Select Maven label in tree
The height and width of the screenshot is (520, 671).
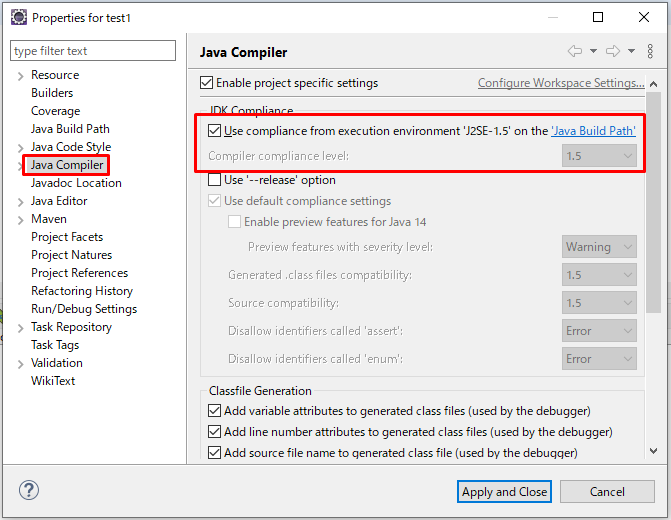(49, 219)
